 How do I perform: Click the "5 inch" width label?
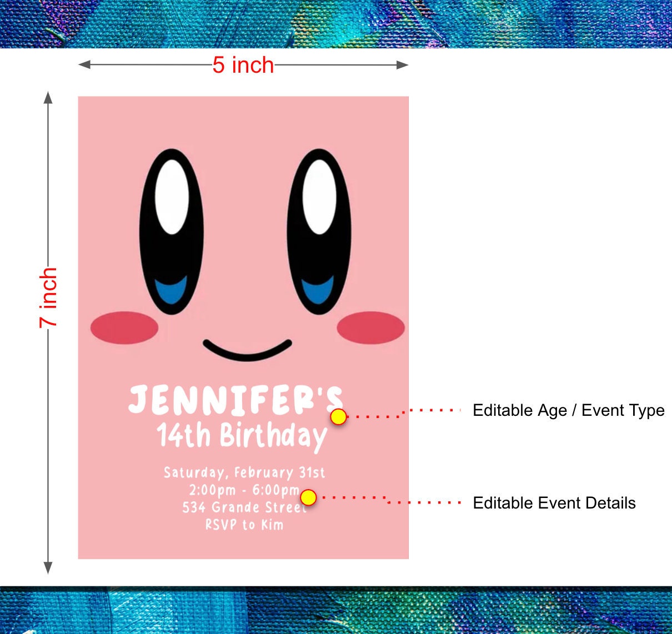coord(243,65)
